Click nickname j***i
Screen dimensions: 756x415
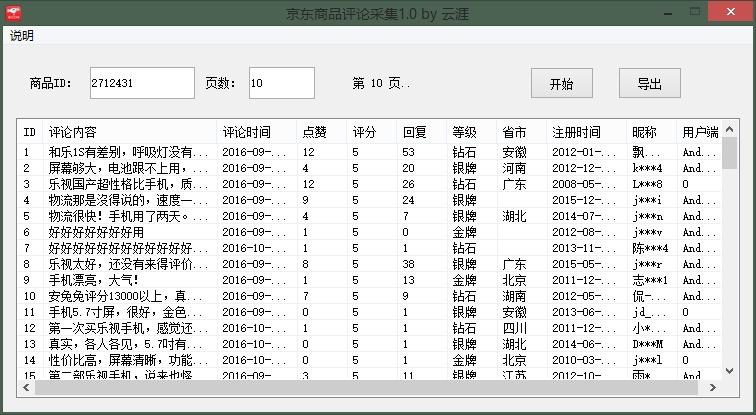(647, 200)
